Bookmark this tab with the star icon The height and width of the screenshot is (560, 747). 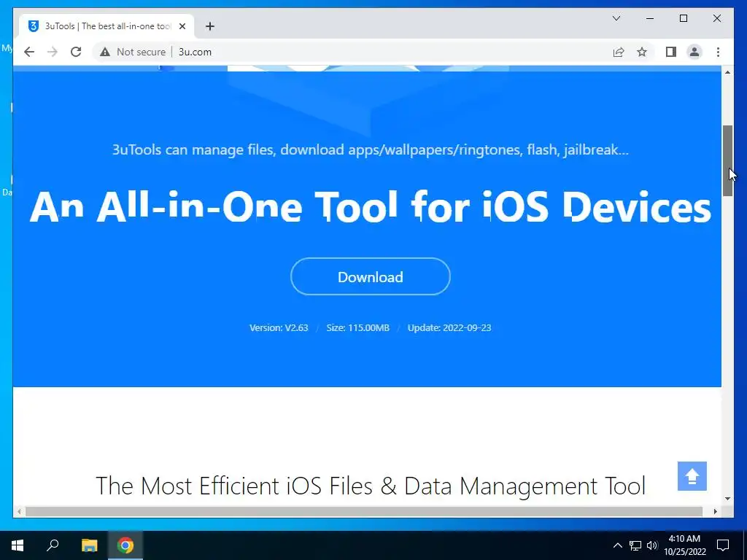[x=642, y=52]
